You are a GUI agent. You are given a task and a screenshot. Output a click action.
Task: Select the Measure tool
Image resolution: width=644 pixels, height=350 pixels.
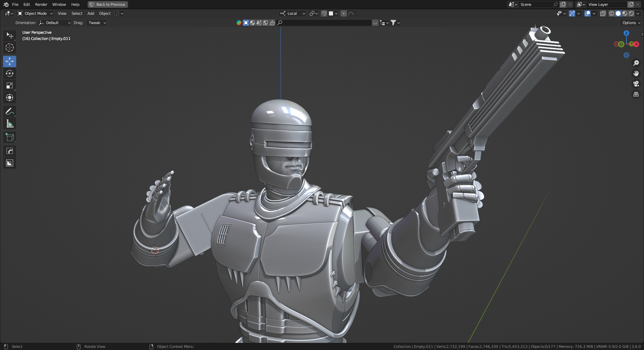click(x=10, y=123)
